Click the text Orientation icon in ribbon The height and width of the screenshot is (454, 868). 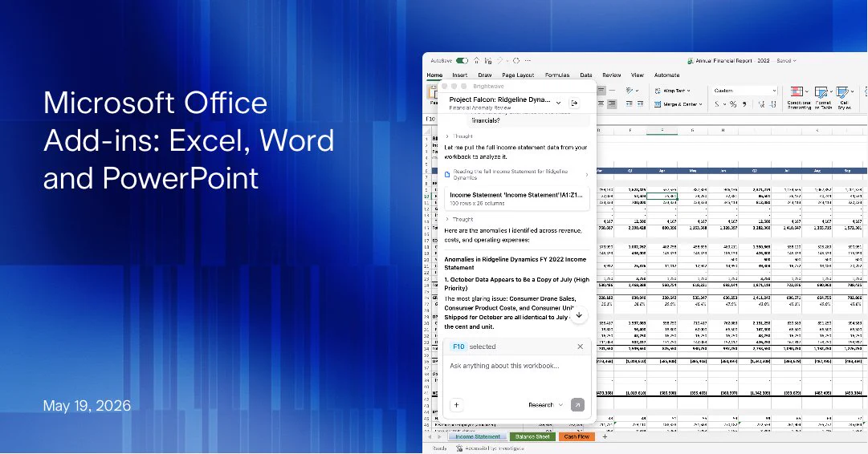[x=630, y=90]
